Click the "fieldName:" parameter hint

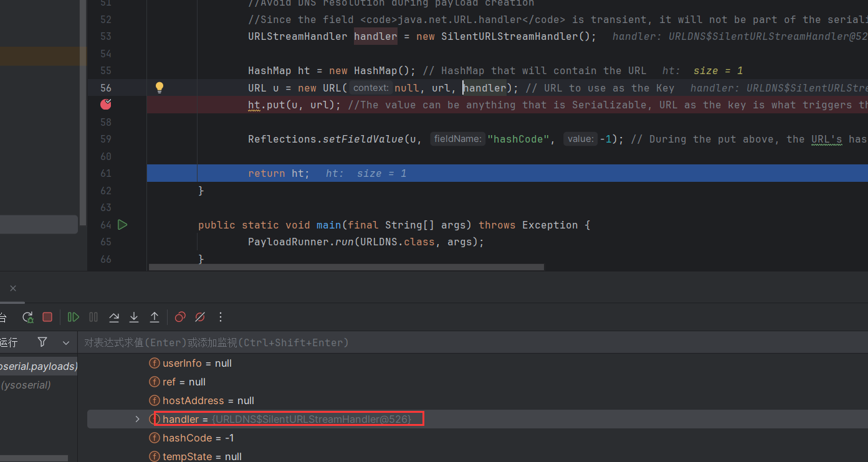click(x=458, y=139)
